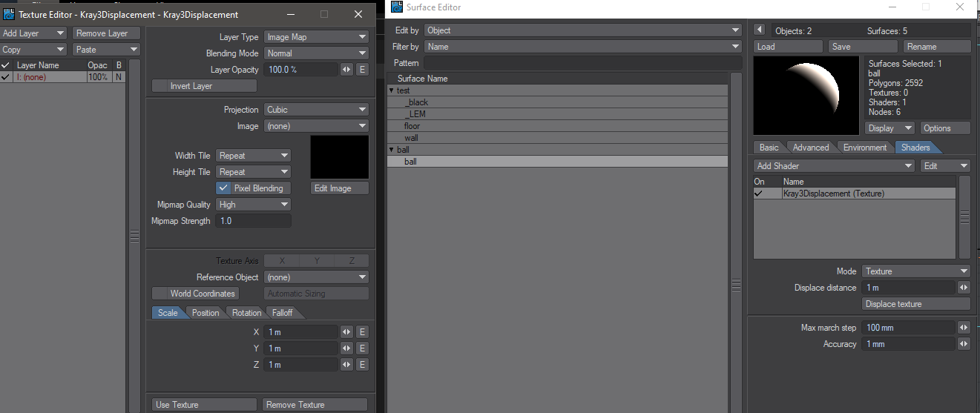Switch to the Advanced tab in Surface Editor
The width and height of the screenshot is (980, 413).
(x=810, y=148)
